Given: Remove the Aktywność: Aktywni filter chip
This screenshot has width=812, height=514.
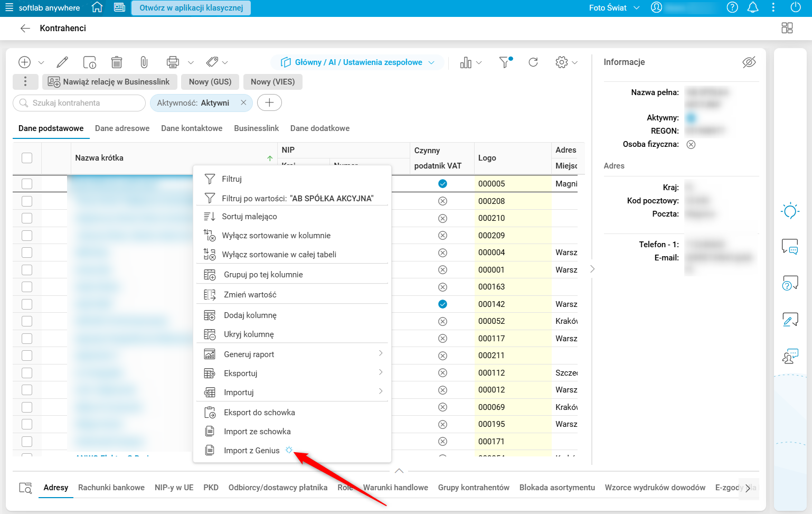Looking at the screenshot, I should click(243, 103).
